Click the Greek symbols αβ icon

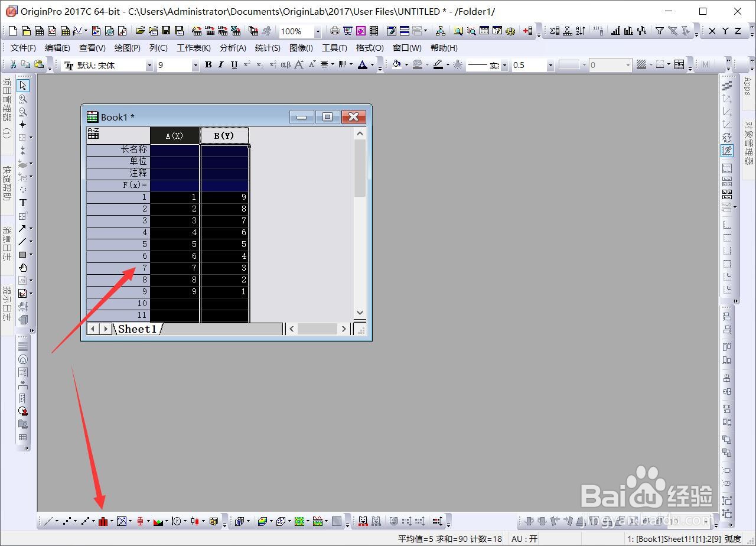285,65
